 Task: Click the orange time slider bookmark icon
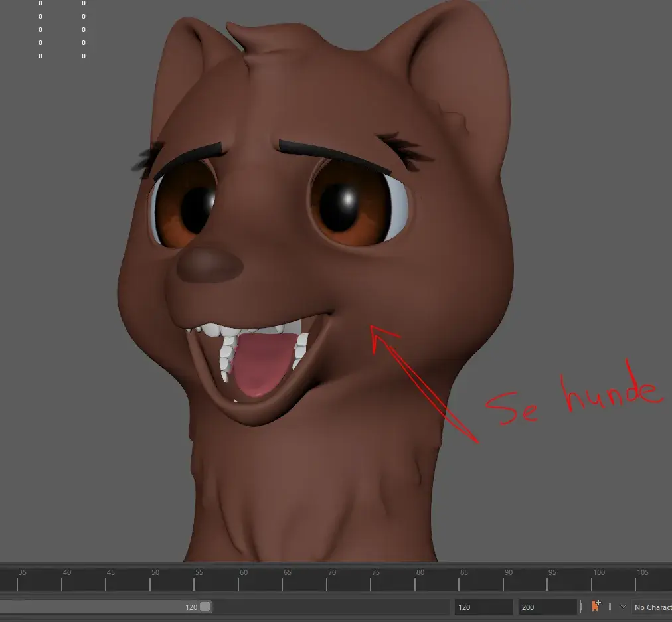(596, 606)
